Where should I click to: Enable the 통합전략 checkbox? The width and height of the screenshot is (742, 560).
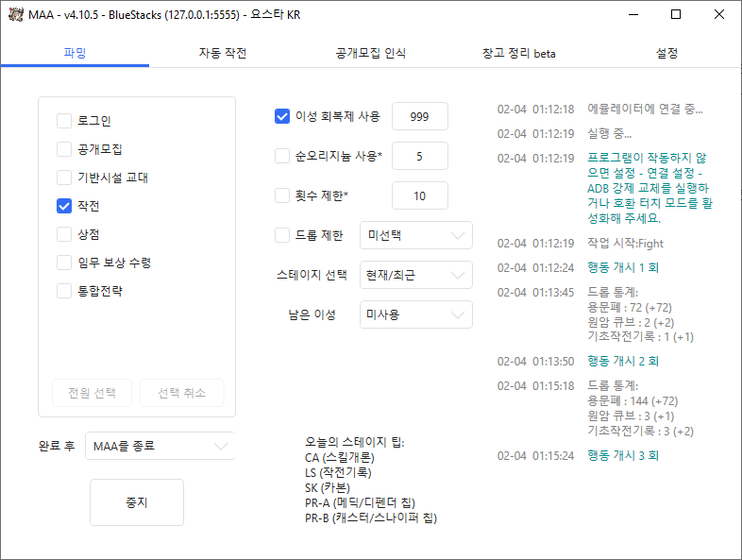point(64,291)
